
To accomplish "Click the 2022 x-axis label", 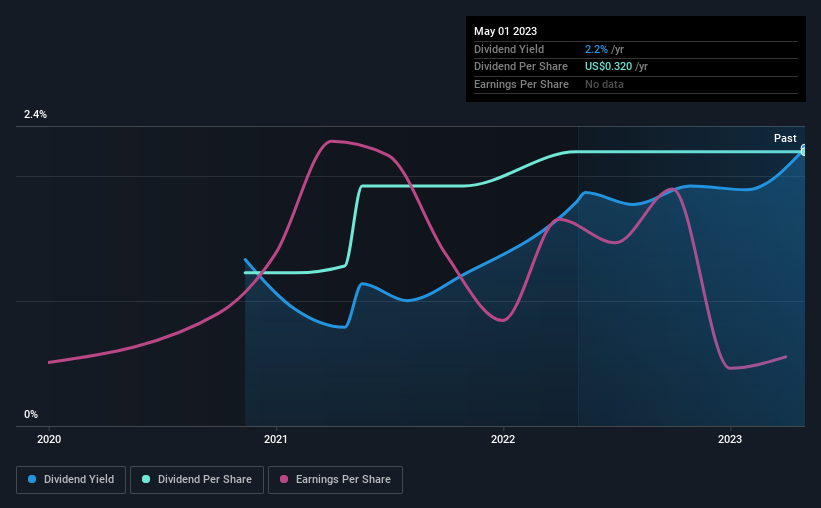I will 503,439.
